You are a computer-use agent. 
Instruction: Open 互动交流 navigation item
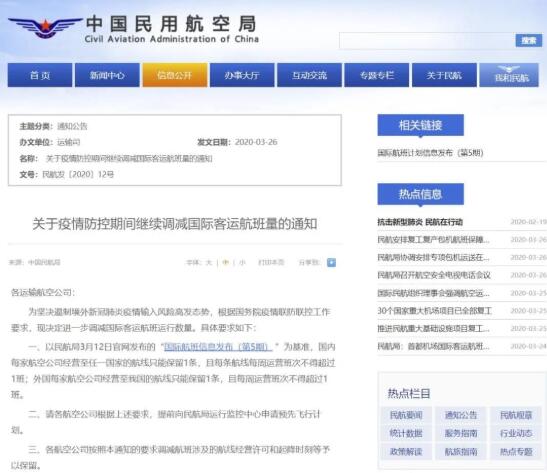coord(309,75)
